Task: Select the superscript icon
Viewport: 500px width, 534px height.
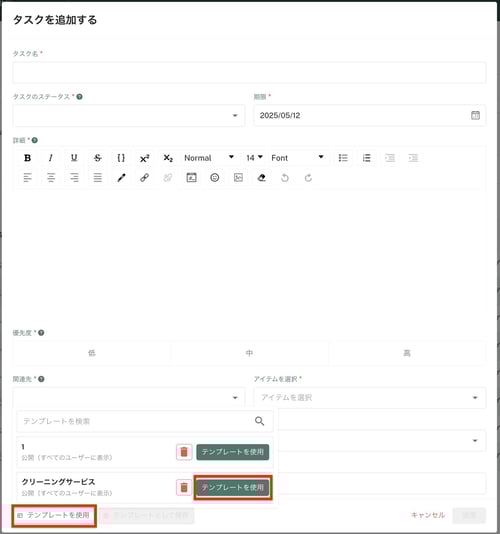Action: (x=144, y=158)
